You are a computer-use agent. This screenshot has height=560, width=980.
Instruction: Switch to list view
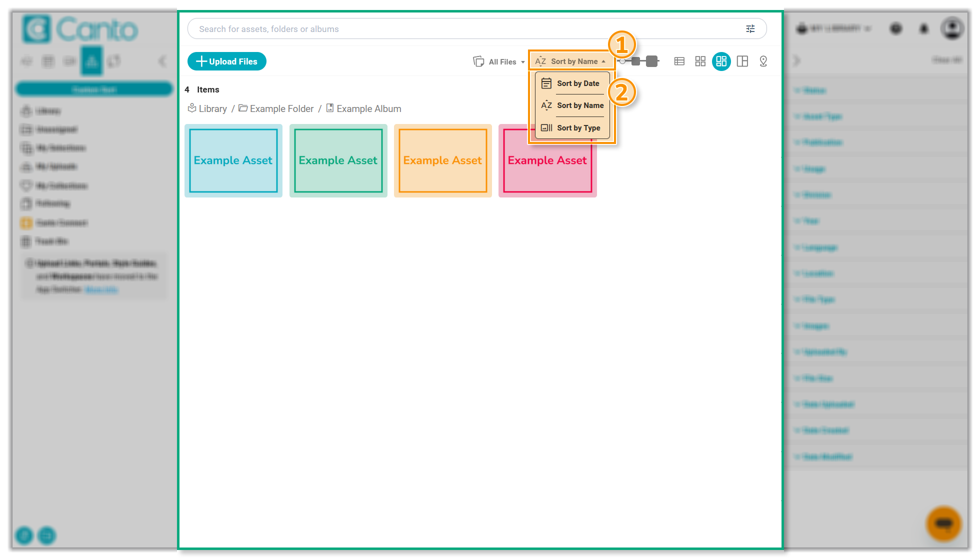tap(679, 61)
